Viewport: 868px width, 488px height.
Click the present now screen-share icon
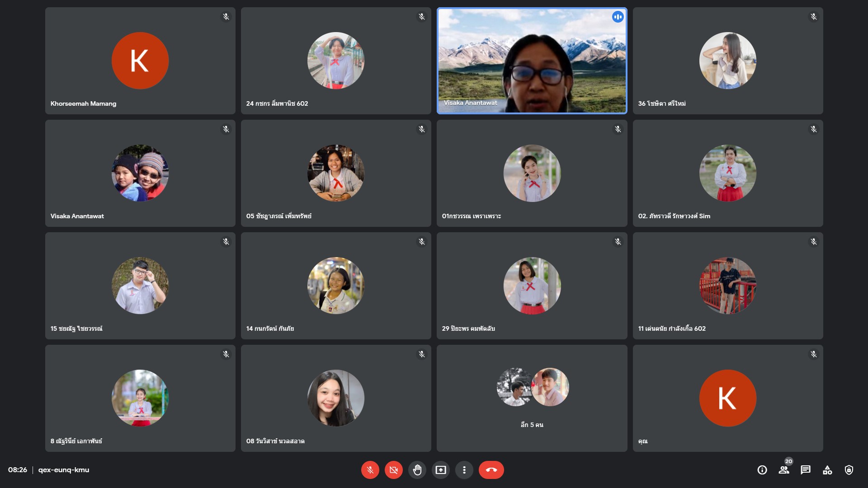tap(440, 470)
